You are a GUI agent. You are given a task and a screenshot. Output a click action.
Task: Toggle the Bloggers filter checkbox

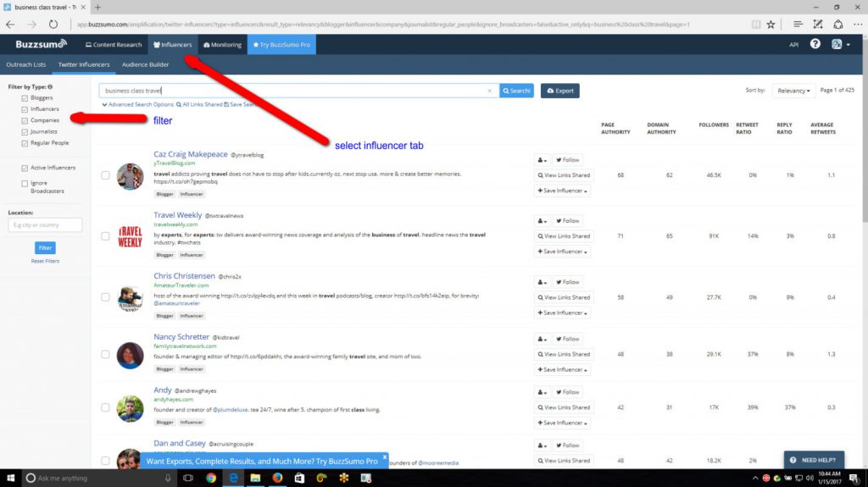[25, 98]
